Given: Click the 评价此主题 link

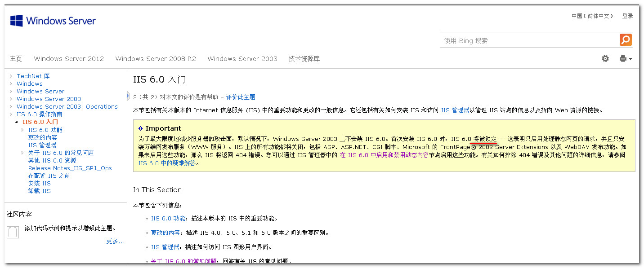Looking at the screenshot, I should pyautogui.click(x=241, y=97).
